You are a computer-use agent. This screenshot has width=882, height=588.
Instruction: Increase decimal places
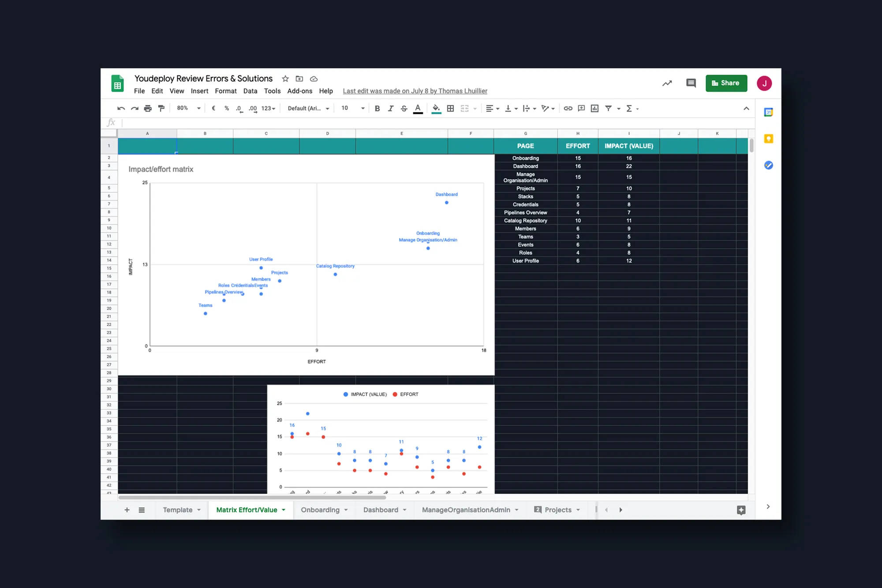coord(253,109)
